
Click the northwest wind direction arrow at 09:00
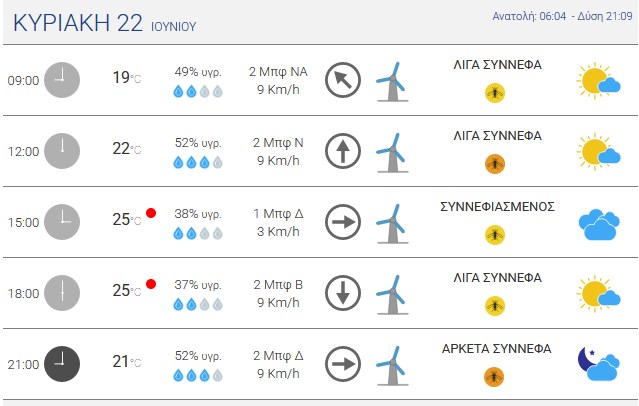coord(343,80)
